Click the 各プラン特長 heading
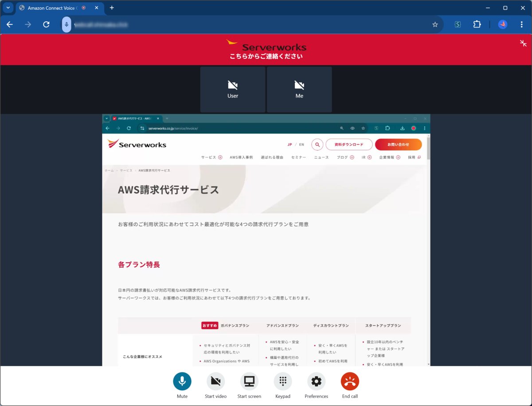This screenshot has height=406, width=532. pyautogui.click(x=139, y=264)
